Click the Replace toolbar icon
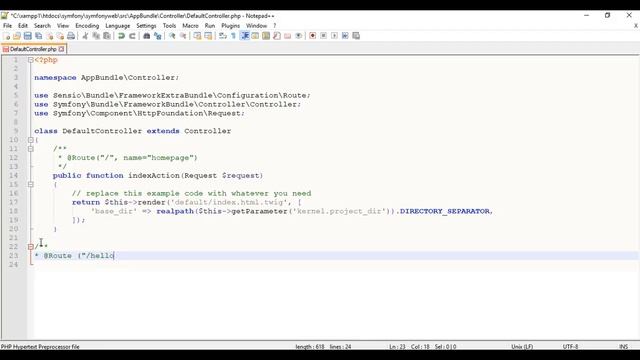 click(158, 36)
